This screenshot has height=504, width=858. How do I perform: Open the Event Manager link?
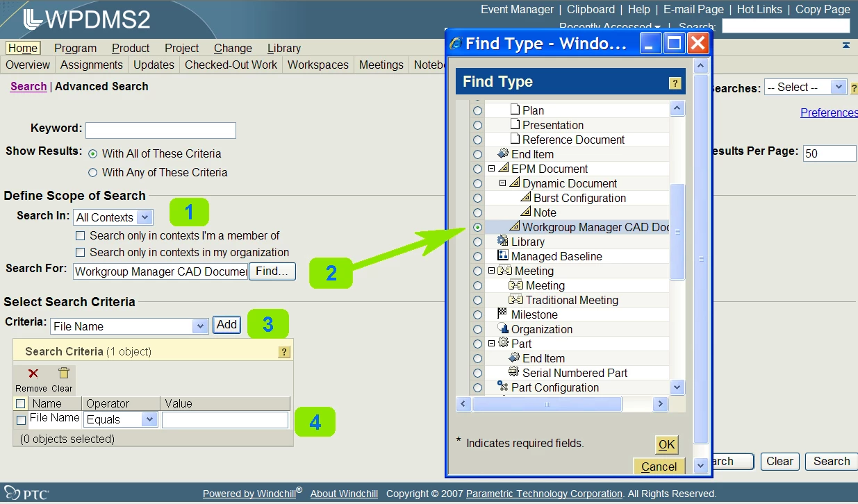click(x=518, y=9)
